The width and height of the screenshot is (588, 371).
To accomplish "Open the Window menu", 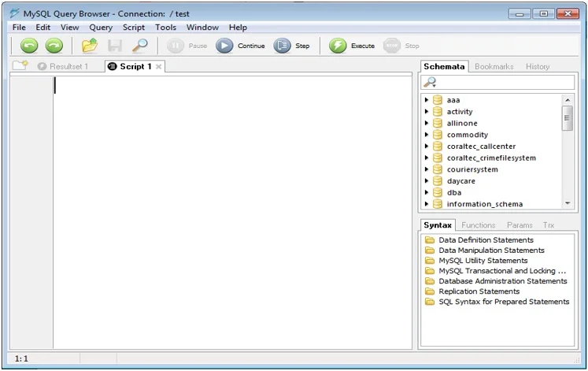I will coord(202,28).
